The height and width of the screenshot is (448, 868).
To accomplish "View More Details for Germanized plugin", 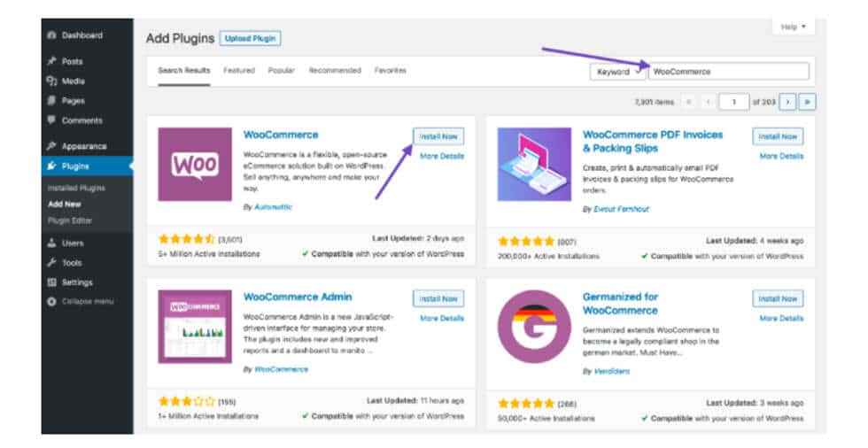I will 781,319.
